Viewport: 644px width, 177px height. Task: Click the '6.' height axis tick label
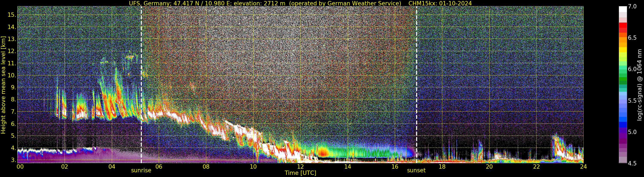(13, 124)
